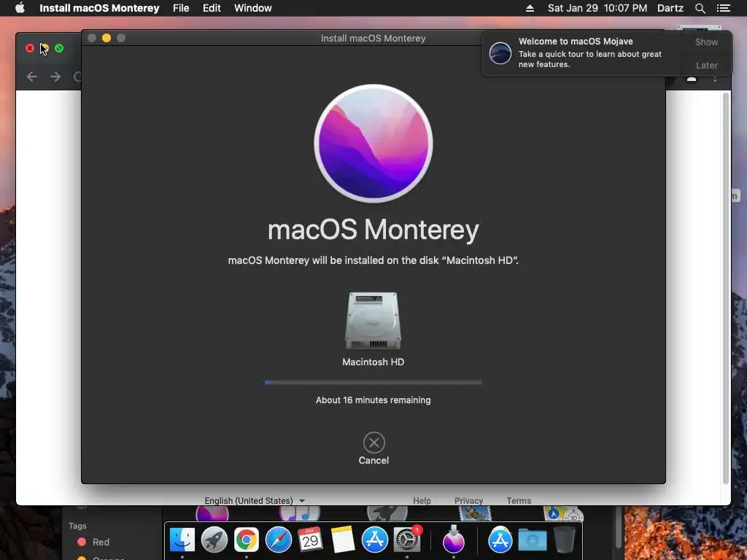Open the Edit menu
This screenshot has height=560, width=747.
coord(212,8)
